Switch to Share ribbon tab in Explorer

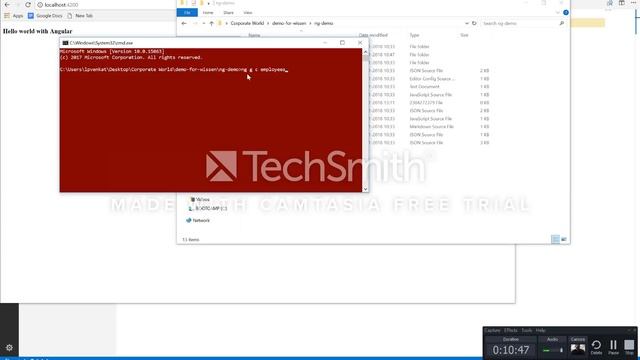coord(229,13)
